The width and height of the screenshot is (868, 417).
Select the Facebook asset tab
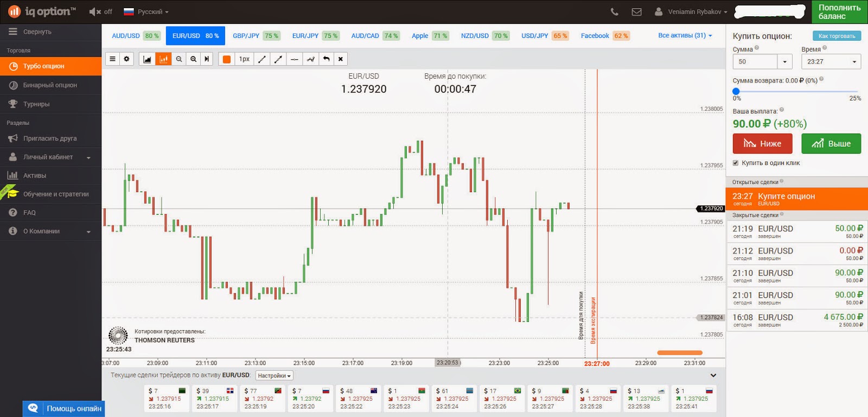click(x=605, y=36)
